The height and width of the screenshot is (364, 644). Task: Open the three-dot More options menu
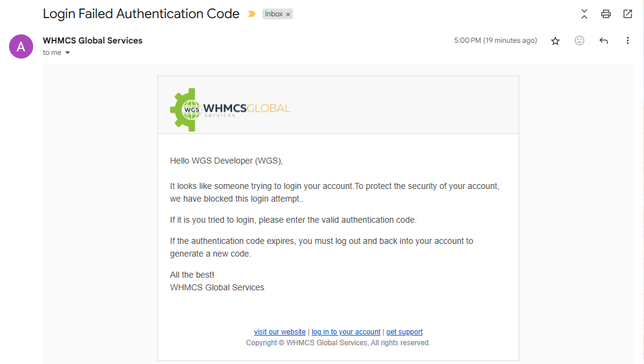628,40
